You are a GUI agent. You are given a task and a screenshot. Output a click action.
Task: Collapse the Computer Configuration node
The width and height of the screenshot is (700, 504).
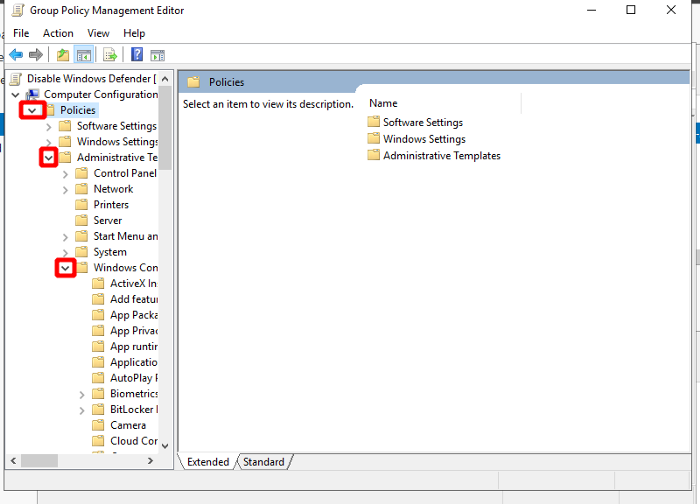(x=16, y=95)
